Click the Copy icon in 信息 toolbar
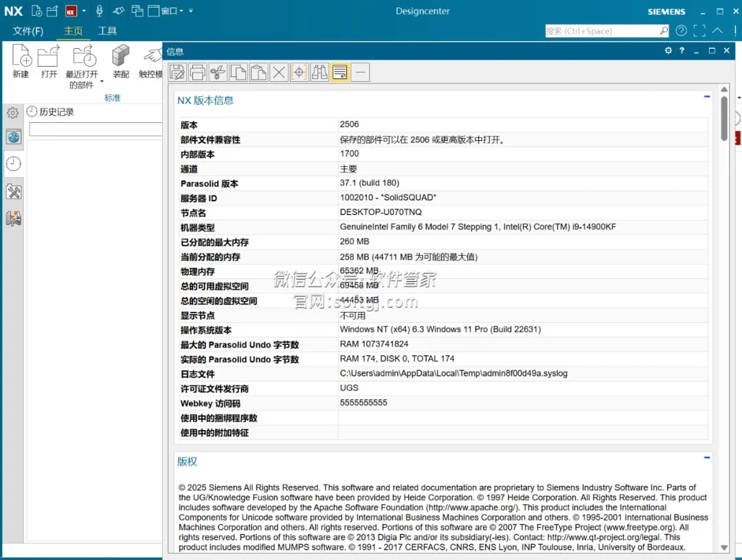 coord(238,72)
